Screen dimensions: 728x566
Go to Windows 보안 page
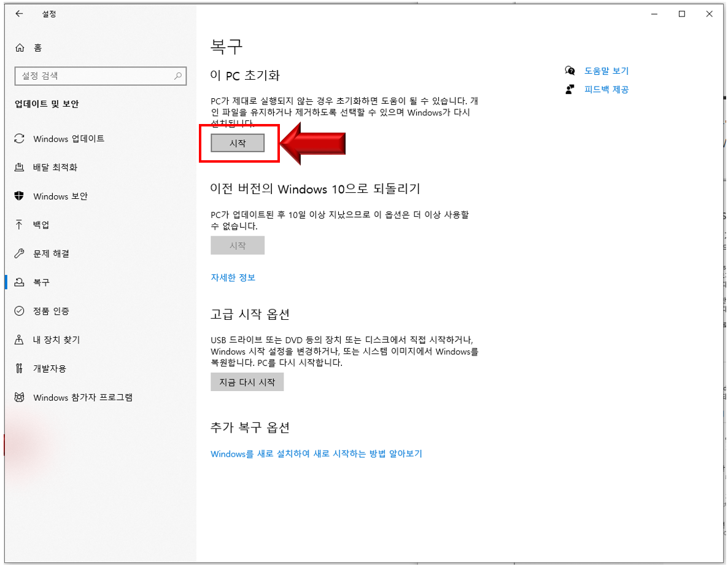tap(100, 196)
